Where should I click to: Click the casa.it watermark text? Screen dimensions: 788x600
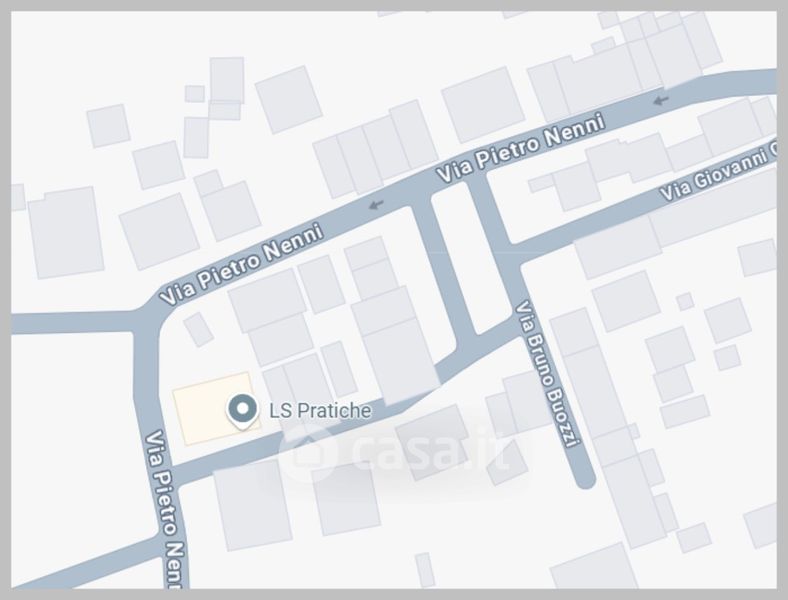[433, 451]
